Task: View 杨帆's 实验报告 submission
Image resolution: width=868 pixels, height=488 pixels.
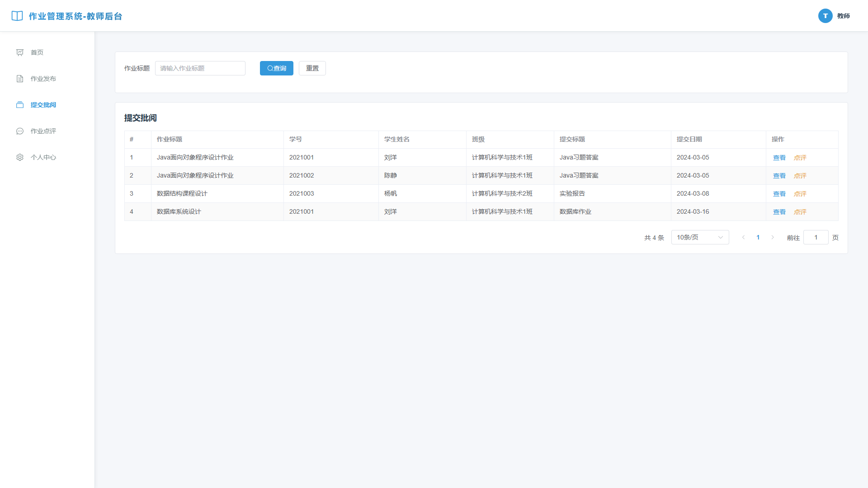Action: coord(779,194)
